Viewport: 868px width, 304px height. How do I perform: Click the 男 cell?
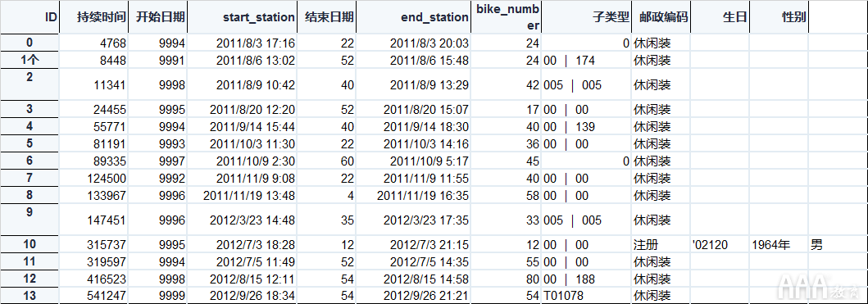coord(838,245)
